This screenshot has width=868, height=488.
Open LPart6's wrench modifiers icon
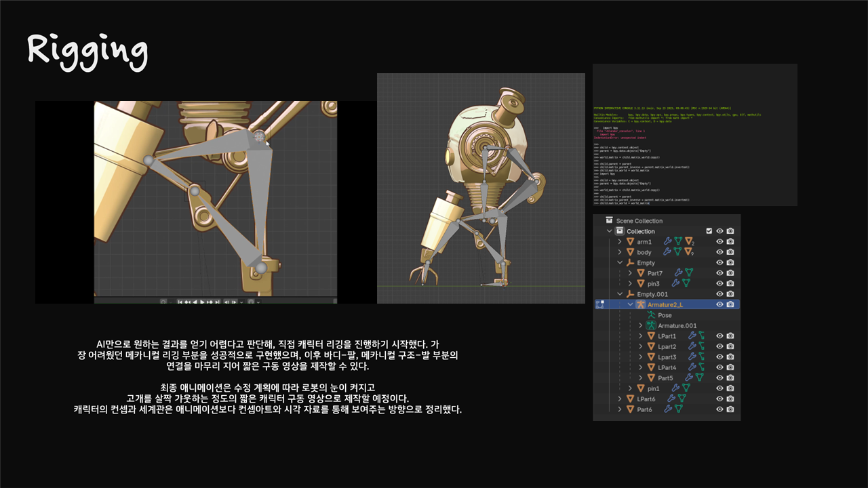671,399
